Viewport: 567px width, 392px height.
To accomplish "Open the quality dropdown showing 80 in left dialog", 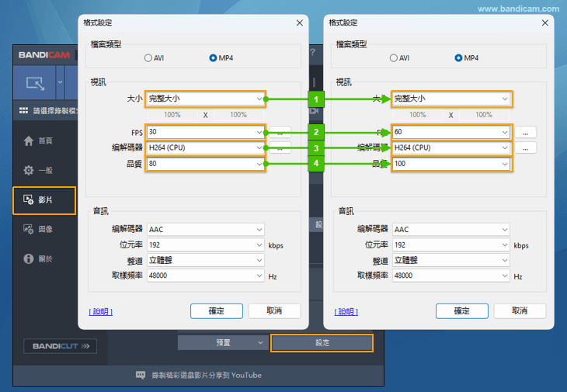I will [x=205, y=164].
